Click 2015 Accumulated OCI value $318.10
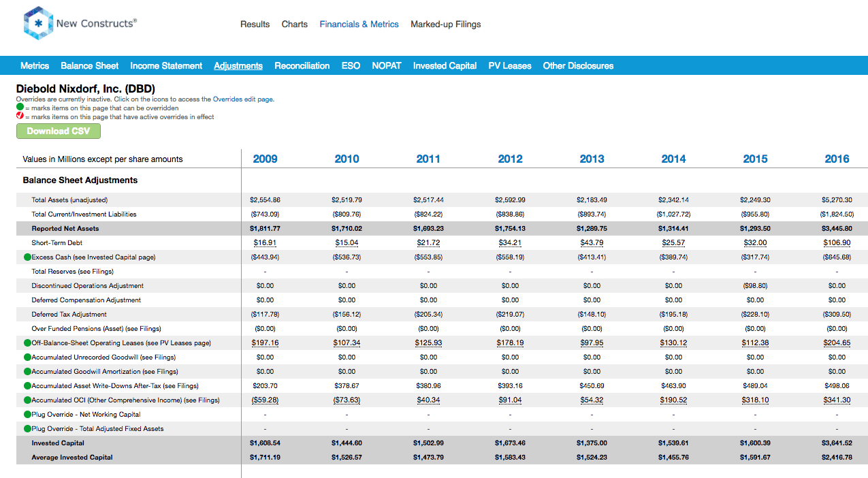 [756, 400]
